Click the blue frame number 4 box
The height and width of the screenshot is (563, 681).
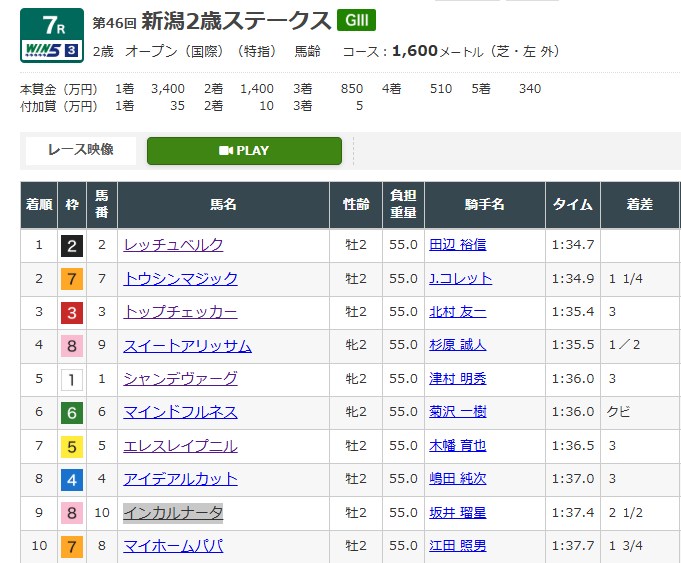tap(72, 479)
